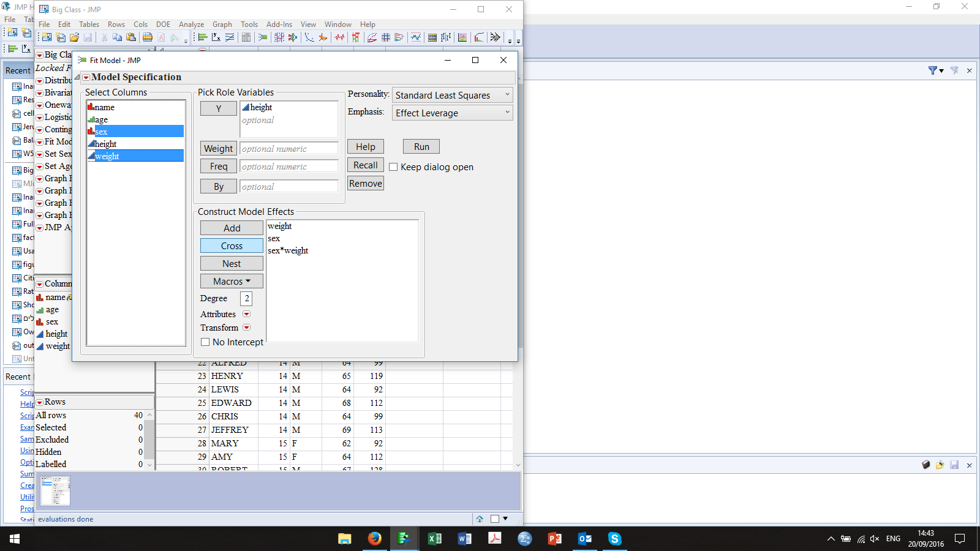Select the Fit Y by X toolbar icon
980x551 pixels.
click(216, 37)
